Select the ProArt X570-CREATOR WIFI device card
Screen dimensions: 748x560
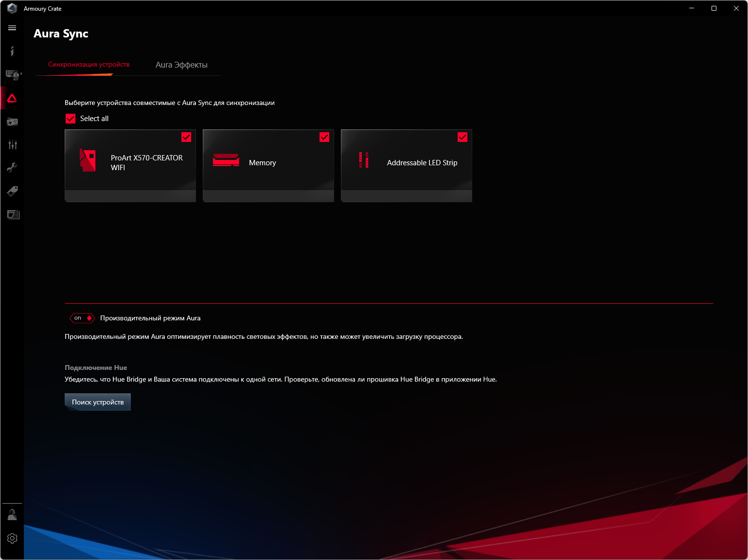(x=130, y=166)
